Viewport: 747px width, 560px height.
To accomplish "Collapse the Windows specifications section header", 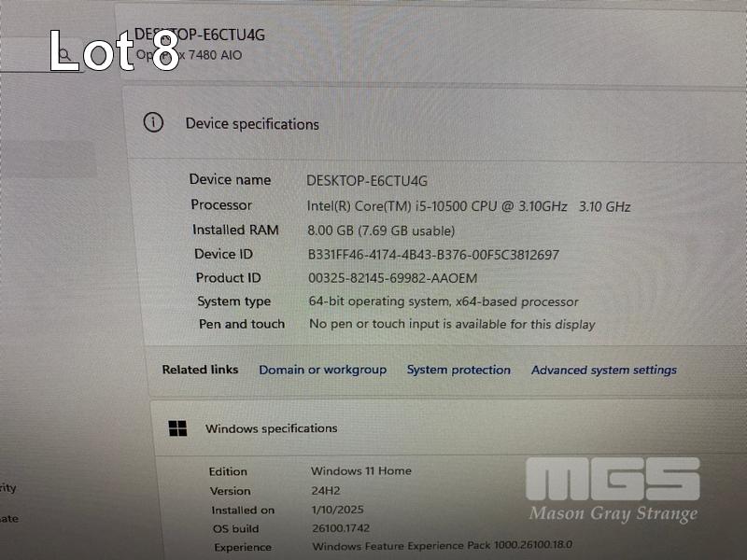I will point(448,428).
